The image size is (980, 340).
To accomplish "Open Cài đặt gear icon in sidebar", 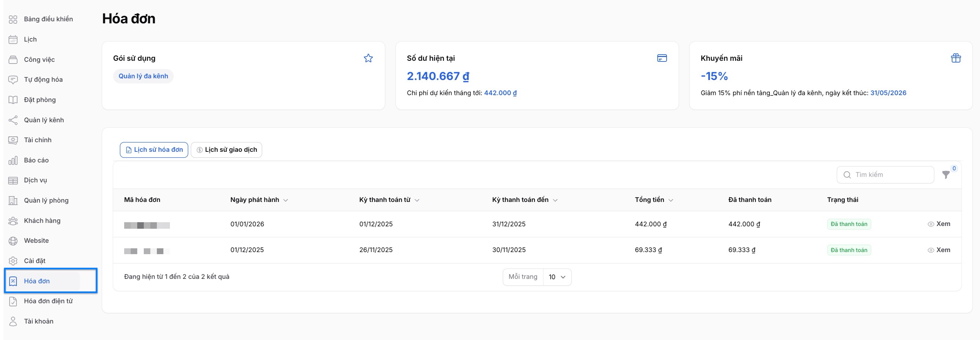I will tap(13, 261).
